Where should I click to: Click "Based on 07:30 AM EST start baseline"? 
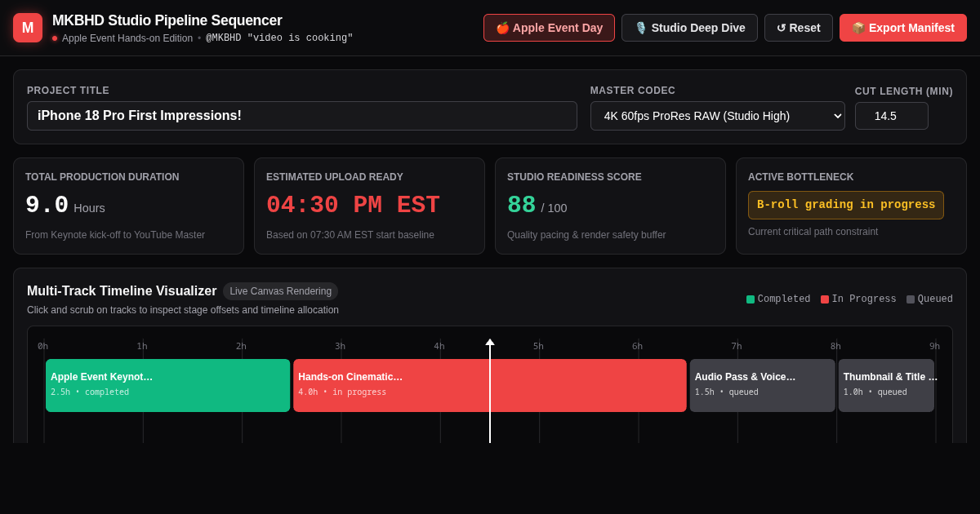(350, 235)
